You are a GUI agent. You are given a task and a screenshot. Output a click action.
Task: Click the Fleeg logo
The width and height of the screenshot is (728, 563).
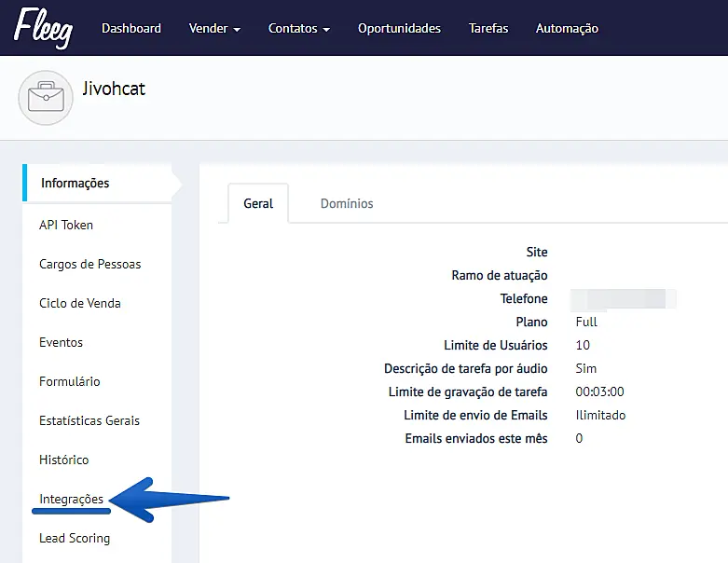coord(45,27)
